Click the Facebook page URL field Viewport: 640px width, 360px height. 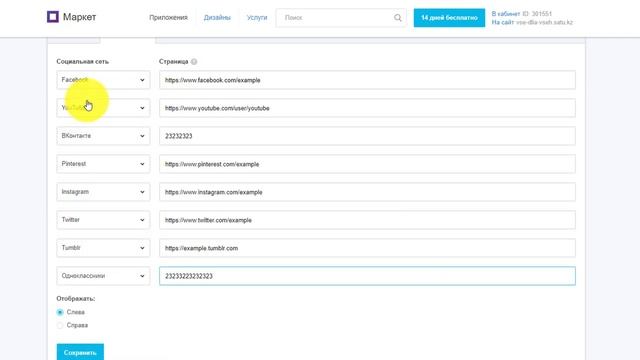(x=367, y=80)
